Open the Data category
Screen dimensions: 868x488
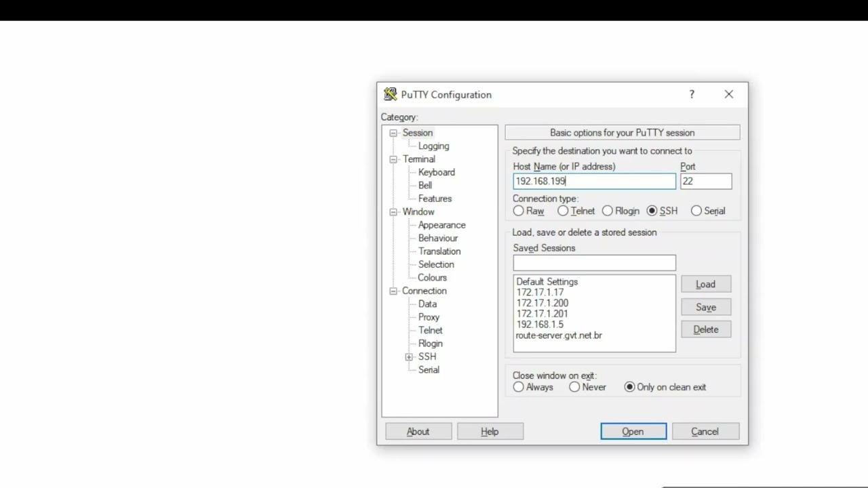pyautogui.click(x=427, y=304)
